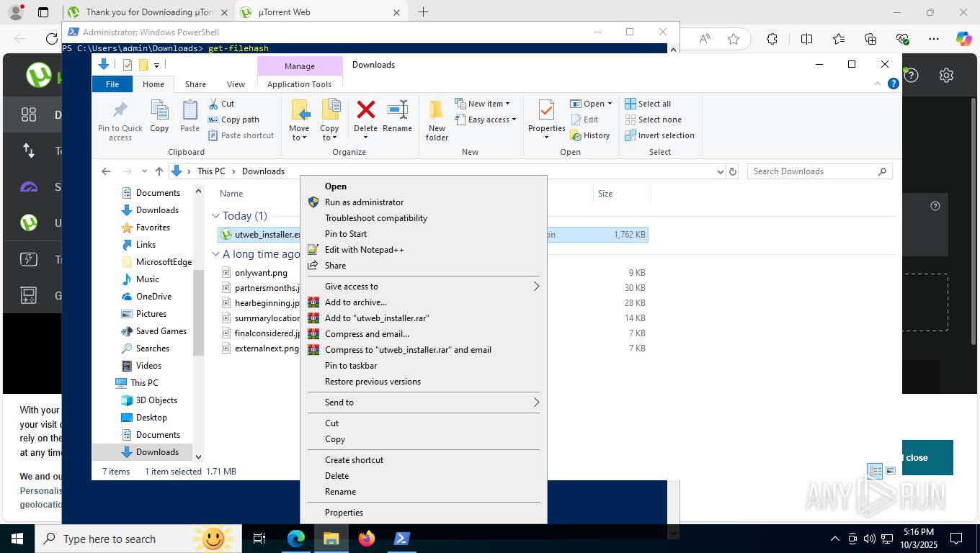Viewport: 980px width, 553px height.
Task: Click Copy path in the ribbon
Action: pos(233,120)
